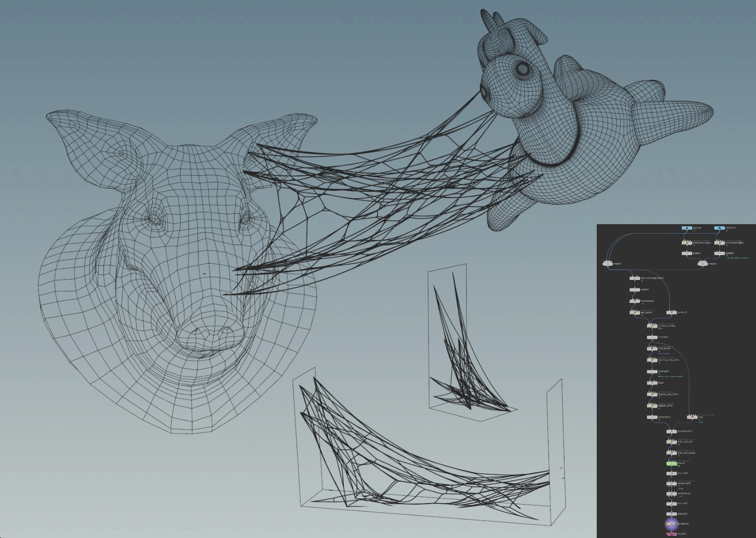Select the rubbertoy node
Viewport: 756px width, 538px height.
(x=720, y=228)
